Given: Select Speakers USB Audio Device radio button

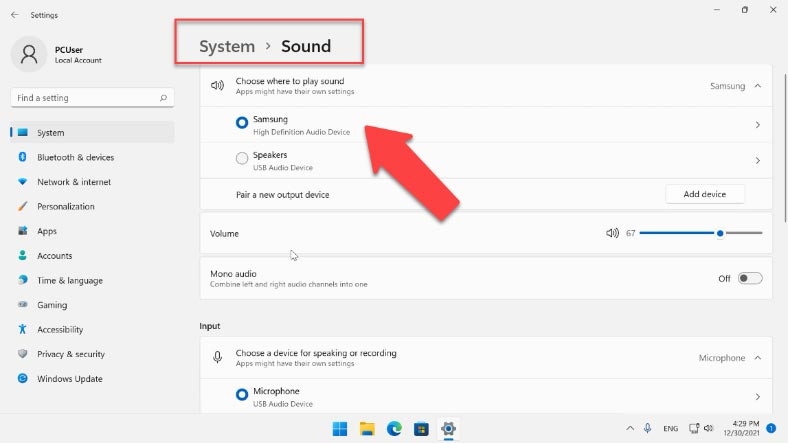Looking at the screenshot, I should tap(242, 158).
